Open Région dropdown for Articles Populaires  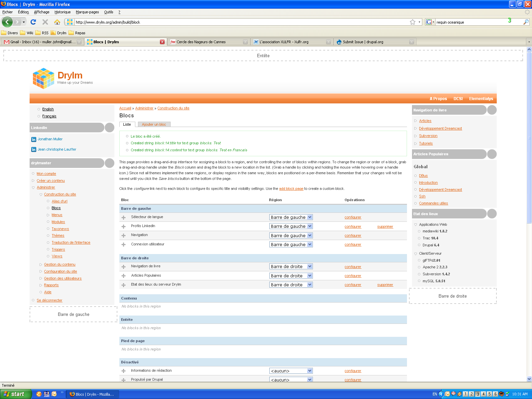pos(291,276)
